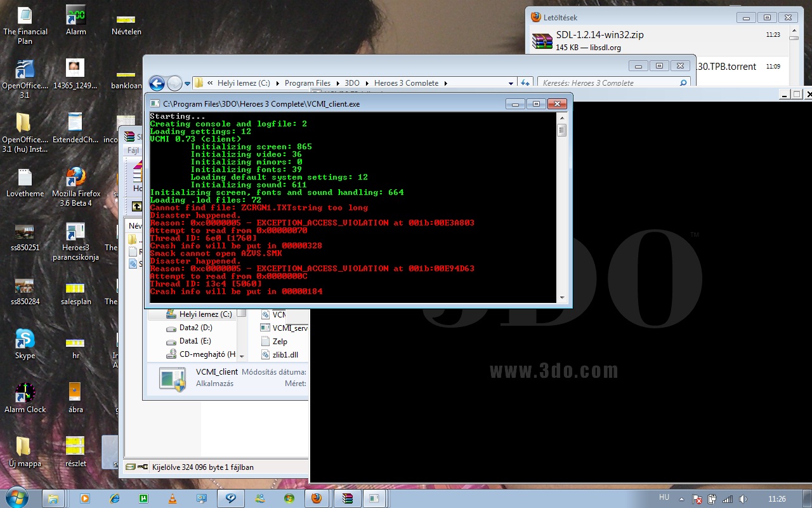
Task: Open Windows Start orb
Action: (16, 497)
